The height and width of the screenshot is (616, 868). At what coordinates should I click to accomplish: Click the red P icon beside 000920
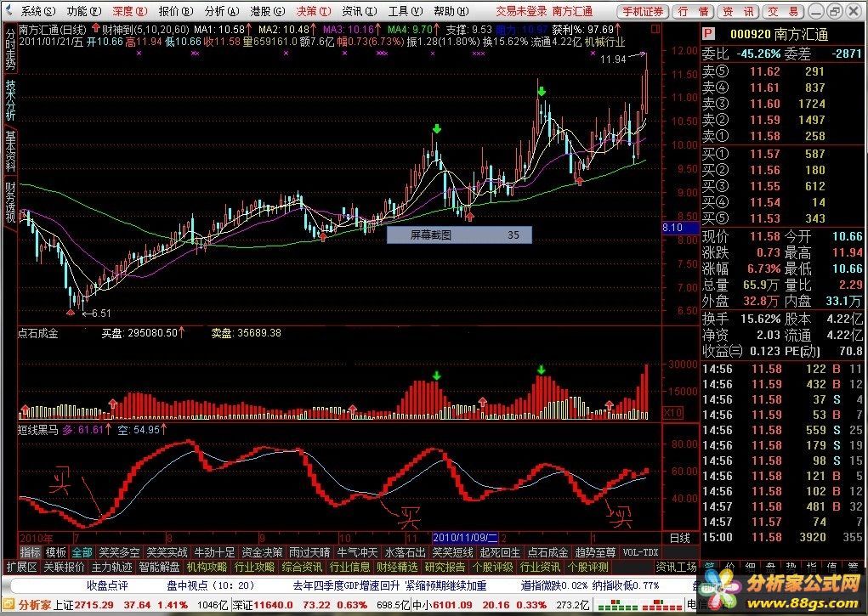point(708,34)
